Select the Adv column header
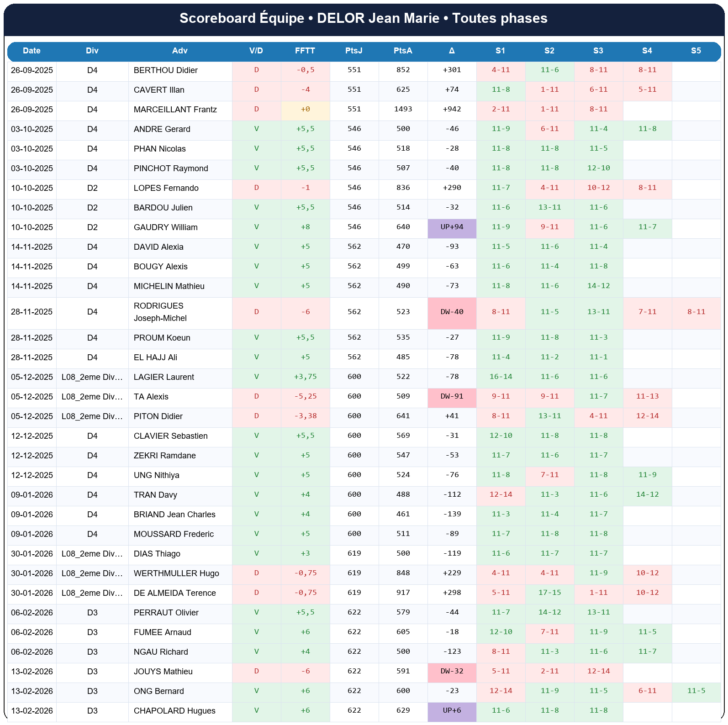The width and height of the screenshot is (728, 725). (x=180, y=51)
